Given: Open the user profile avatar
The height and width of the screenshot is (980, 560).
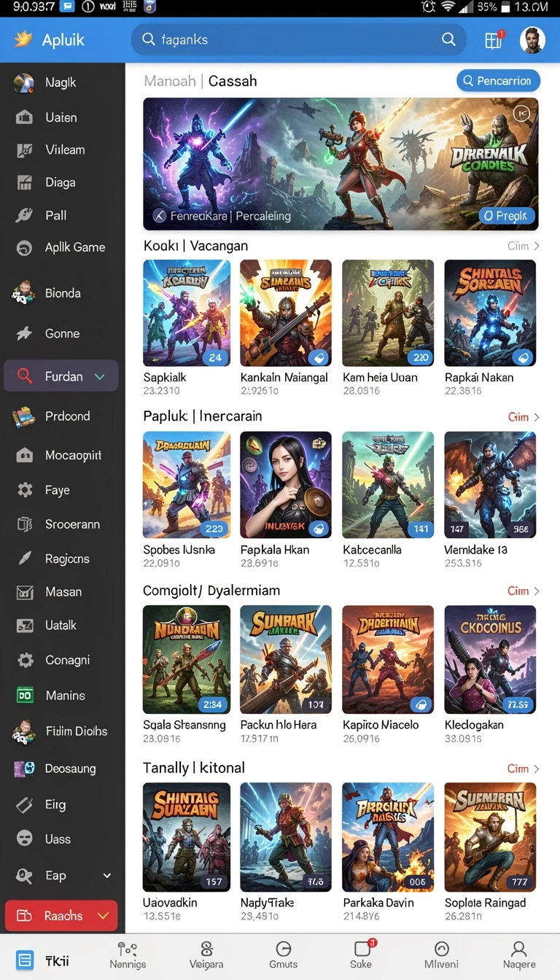Looking at the screenshot, I should [x=532, y=40].
